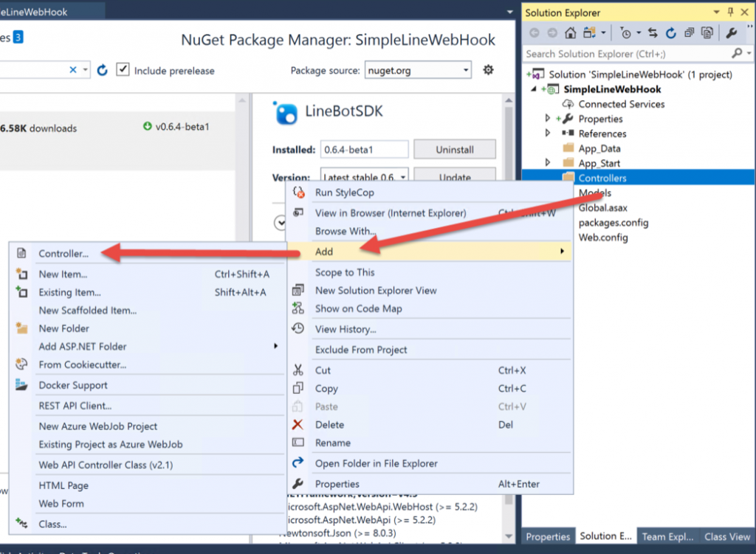
Task: Click Show All Files icon in Solution Explorer
Action: (x=707, y=32)
